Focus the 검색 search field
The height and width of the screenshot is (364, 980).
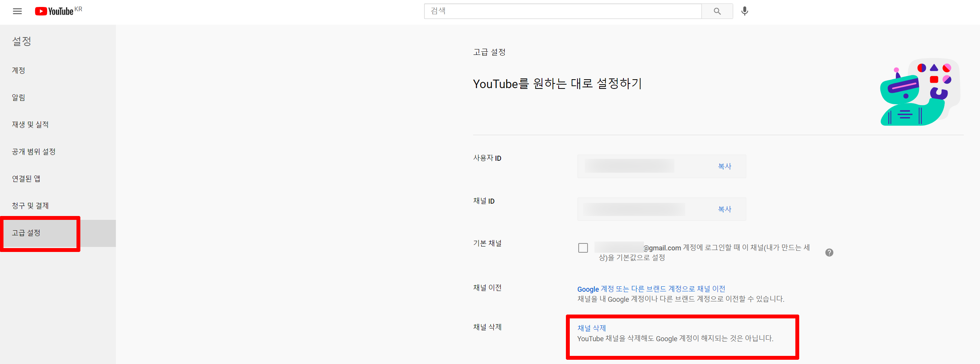[x=562, y=11]
